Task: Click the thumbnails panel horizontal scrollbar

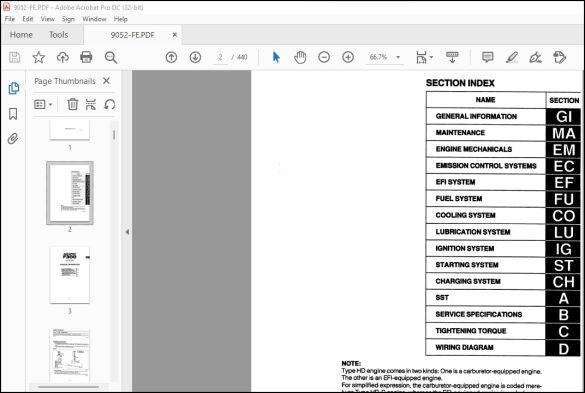Action: [69, 387]
